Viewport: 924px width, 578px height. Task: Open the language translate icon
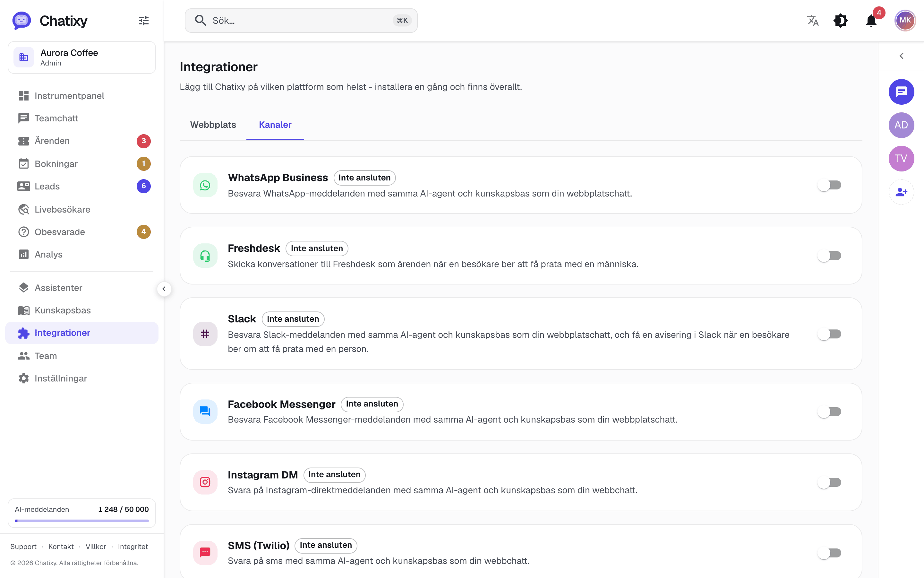pyautogui.click(x=813, y=20)
